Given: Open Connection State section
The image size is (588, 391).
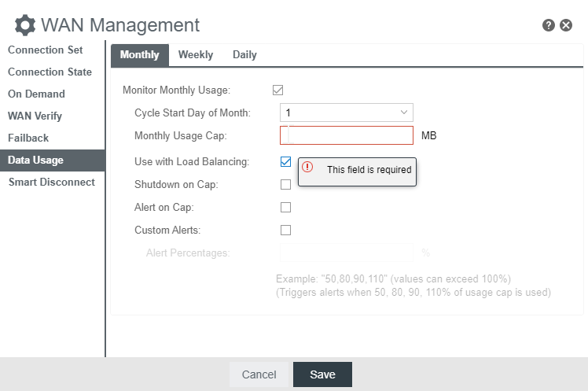Looking at the screenshot, I should (50, 72).
